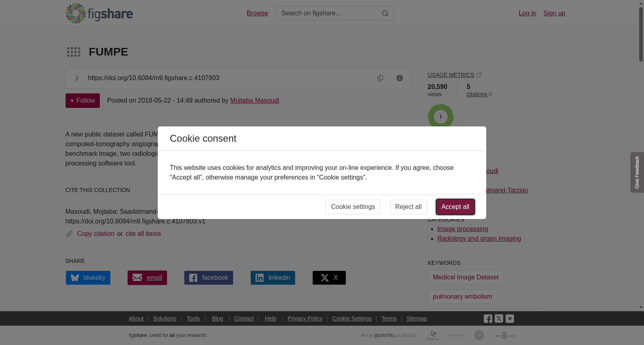The height and width of the screenshot is (345, 644).
Task: Open the Privacy Policy footer link
Action: 305,318
